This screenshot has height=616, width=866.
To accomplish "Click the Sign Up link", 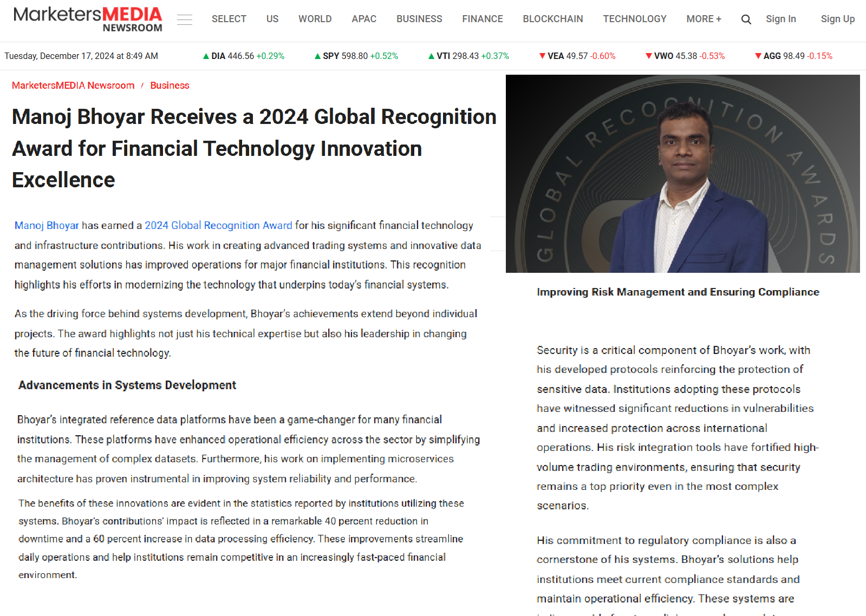I will click(838, 19).
